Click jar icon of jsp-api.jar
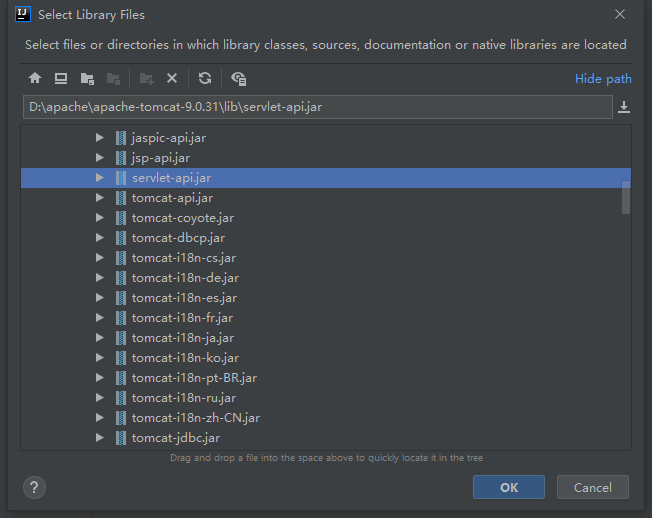The height and width of the screenshot is (518, 652). (x=121, y=158)
